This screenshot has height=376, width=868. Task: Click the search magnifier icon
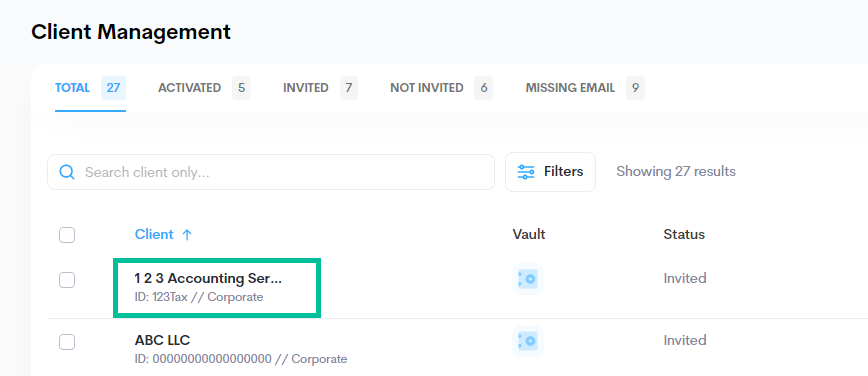click(x=67, y=172)
